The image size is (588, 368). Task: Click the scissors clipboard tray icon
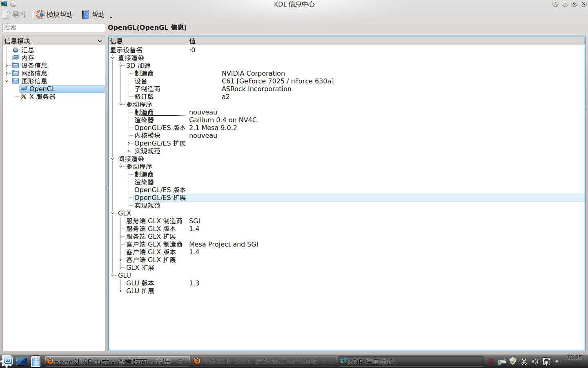tap(524, 361)
